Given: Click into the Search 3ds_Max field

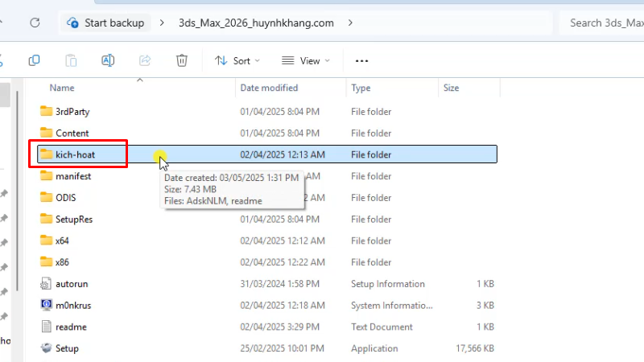Looking at the screenshot, I should (x=604, y=23).
